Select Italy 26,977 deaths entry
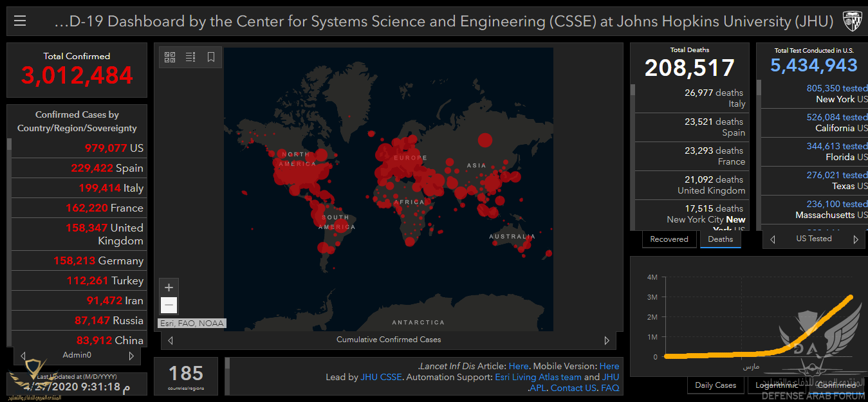The width and height of the screenshot is (868, 402). point(692,98)
